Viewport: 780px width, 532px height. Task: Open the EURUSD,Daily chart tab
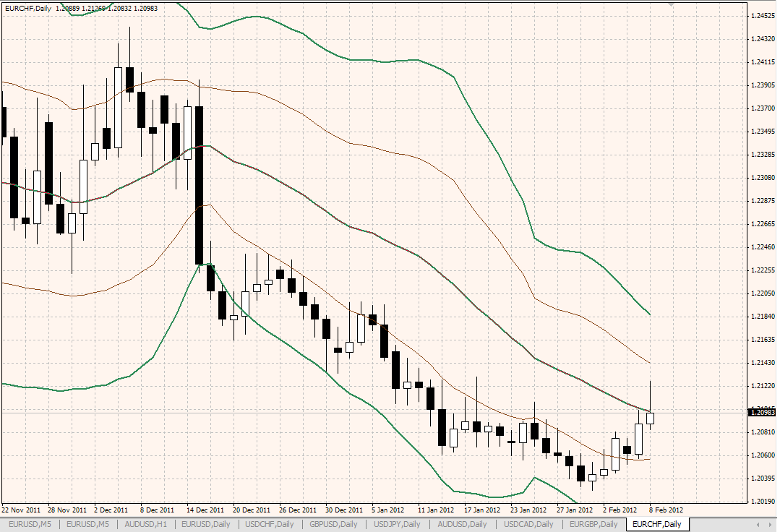point(205,524)
